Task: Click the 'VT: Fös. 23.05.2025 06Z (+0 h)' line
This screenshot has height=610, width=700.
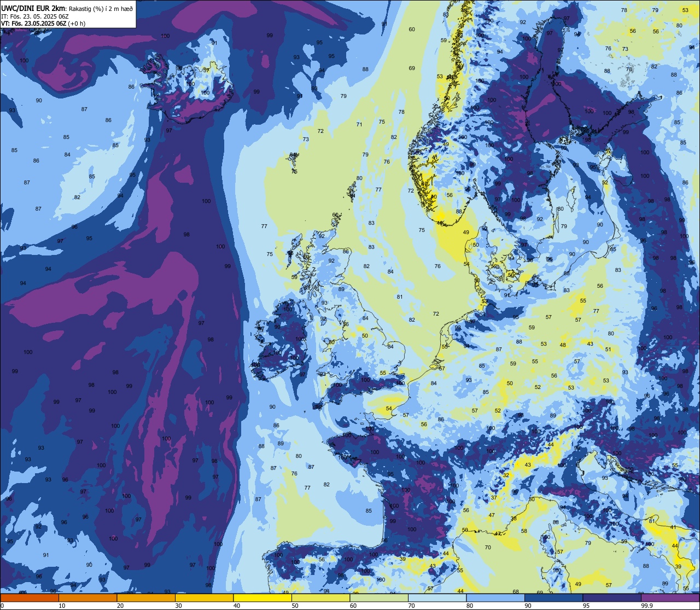Action: 43,24
